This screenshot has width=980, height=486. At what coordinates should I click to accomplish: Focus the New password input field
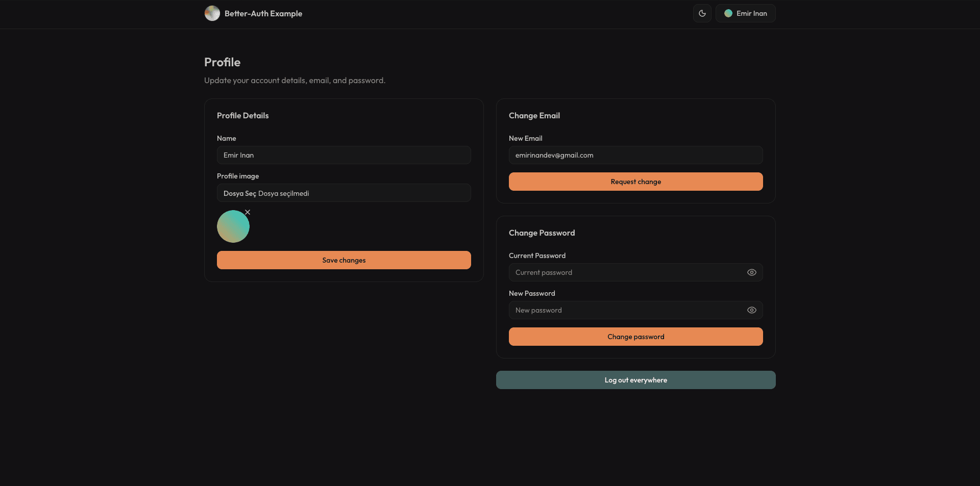(x=623, y=310)
